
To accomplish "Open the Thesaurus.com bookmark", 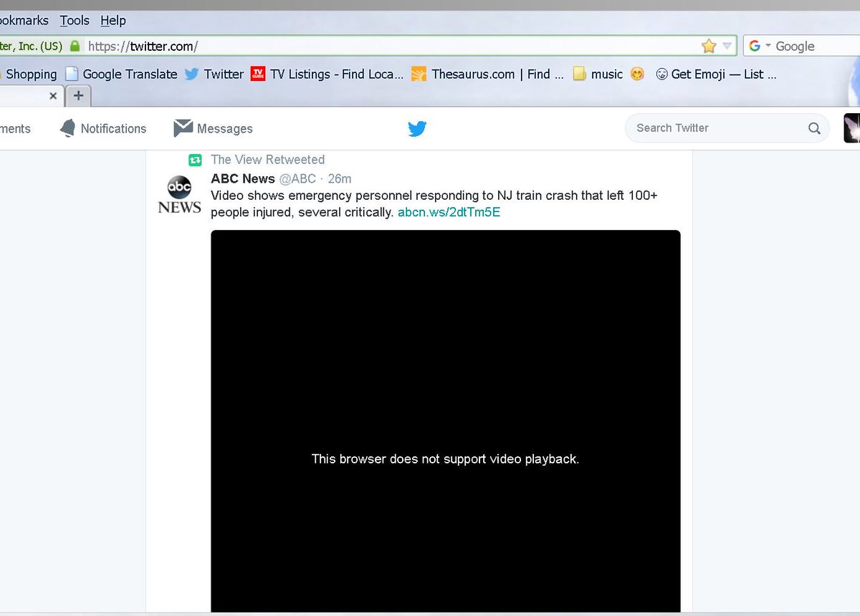I will [488, 74].
